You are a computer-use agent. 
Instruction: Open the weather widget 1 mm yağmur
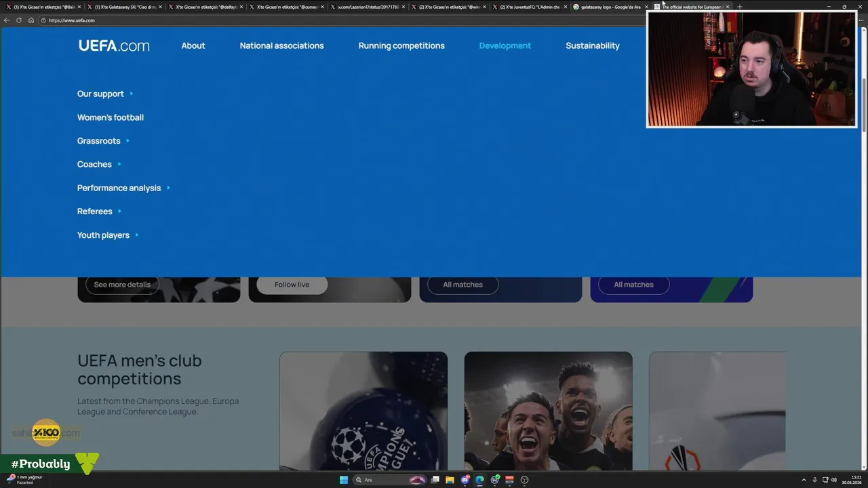tap(26, 479)
